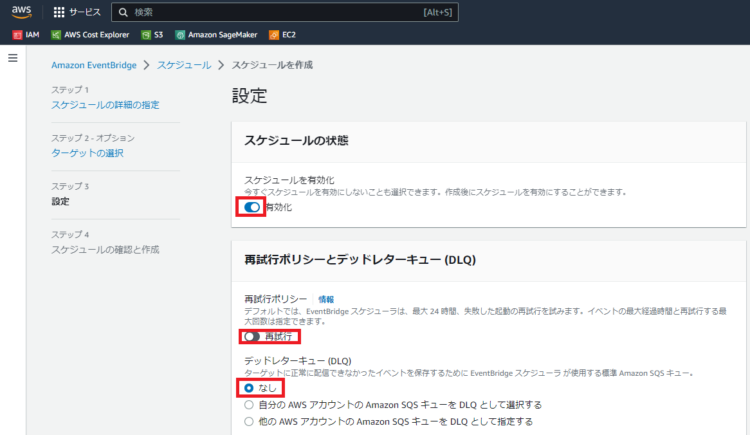
Task: Go to Amazon EventBridge breadcrumb
Action: click(94, 65)
